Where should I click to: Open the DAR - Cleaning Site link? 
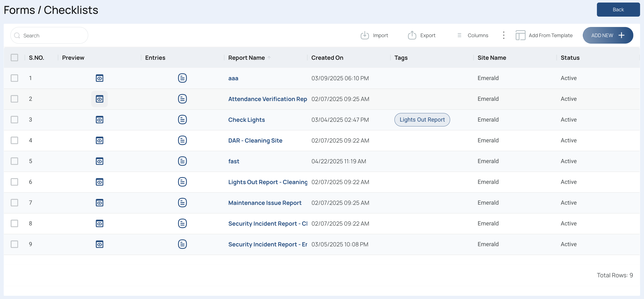255,140
